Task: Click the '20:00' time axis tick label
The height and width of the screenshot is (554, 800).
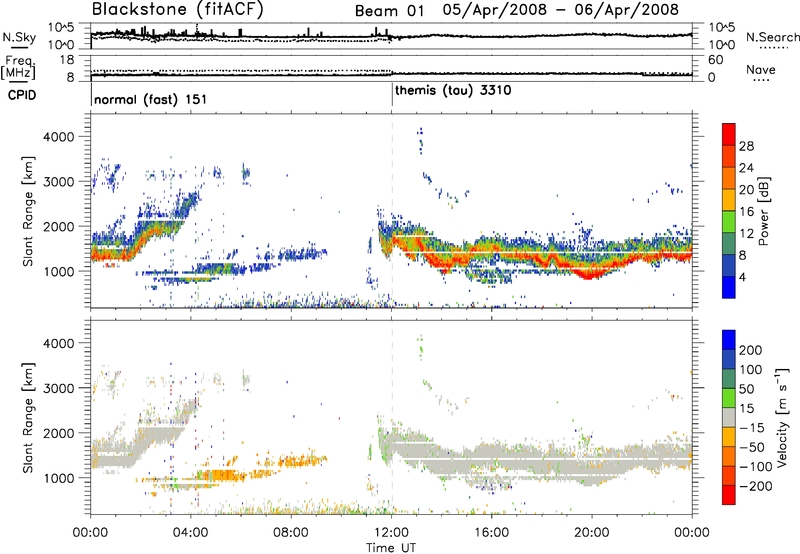Action: tap(592, 533)
